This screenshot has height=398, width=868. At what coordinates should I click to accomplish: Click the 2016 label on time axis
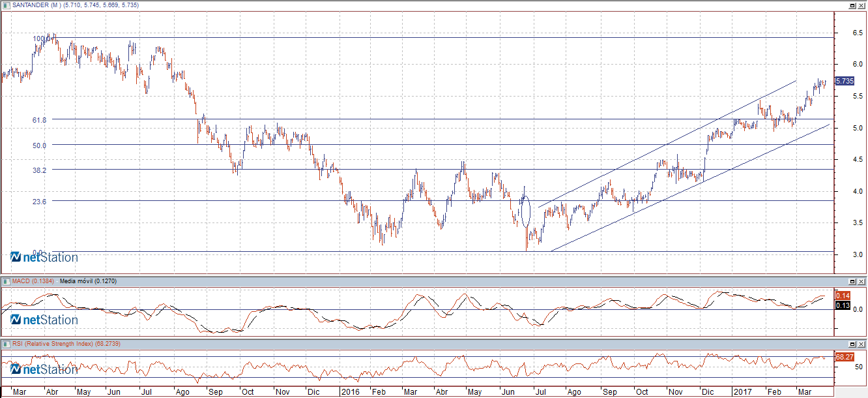(351, 392)
